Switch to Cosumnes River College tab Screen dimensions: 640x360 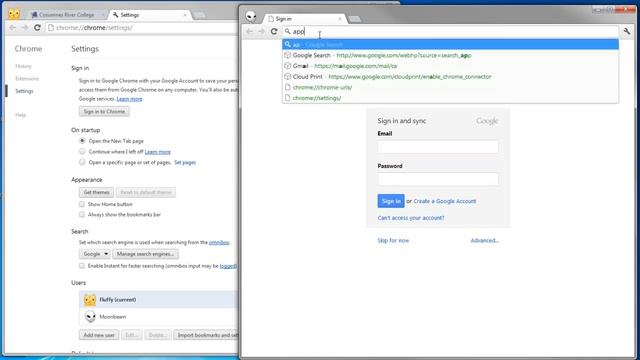pyautogui.click(x=67, y=15)
